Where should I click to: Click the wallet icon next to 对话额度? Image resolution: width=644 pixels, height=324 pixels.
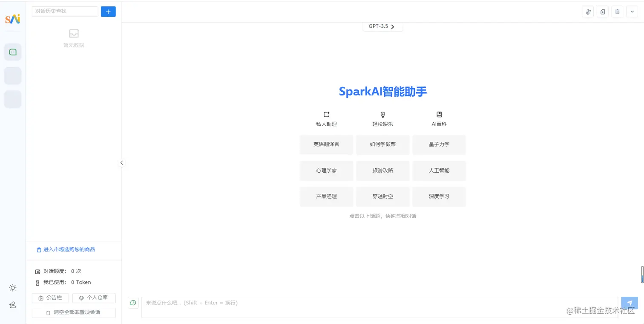(x=37, y=272)
